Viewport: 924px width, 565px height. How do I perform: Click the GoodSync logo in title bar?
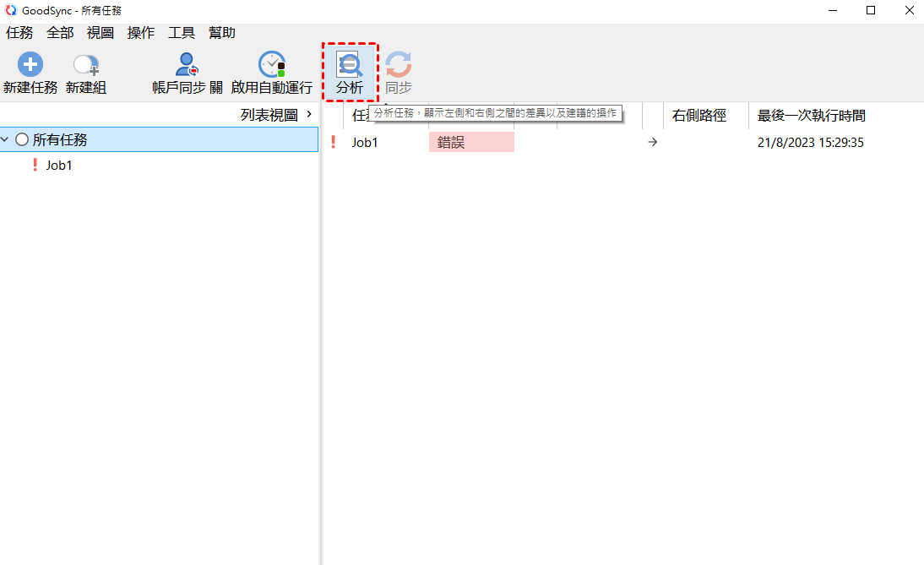(11, 10)
